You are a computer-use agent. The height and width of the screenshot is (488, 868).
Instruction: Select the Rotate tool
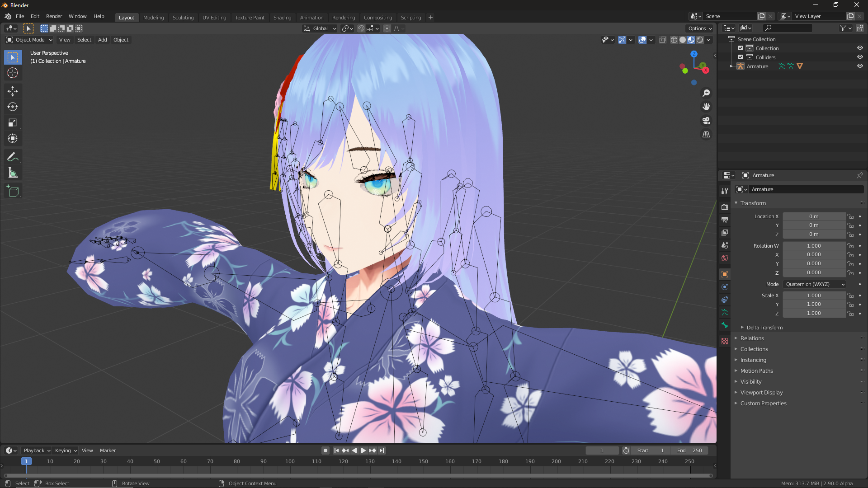pos(13,107)
